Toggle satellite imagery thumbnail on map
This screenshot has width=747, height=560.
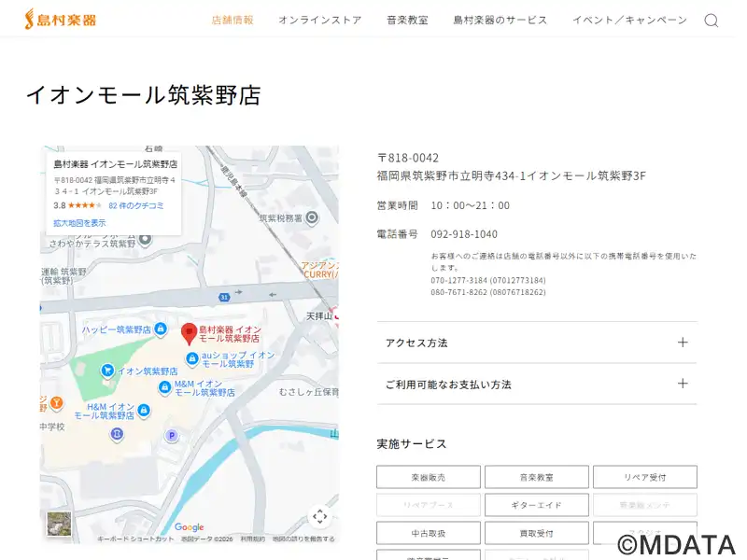pyautogui.click(x=59, y=525)
